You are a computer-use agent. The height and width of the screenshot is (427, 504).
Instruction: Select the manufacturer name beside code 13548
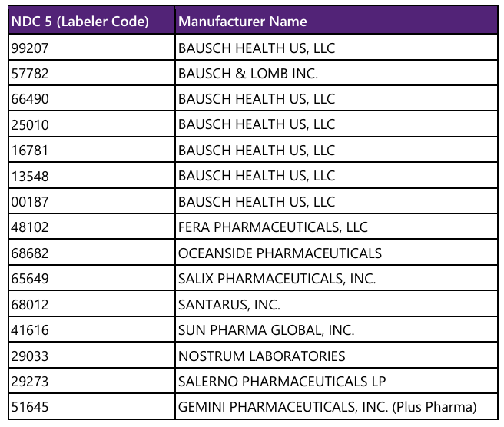[x=257, y=176]
